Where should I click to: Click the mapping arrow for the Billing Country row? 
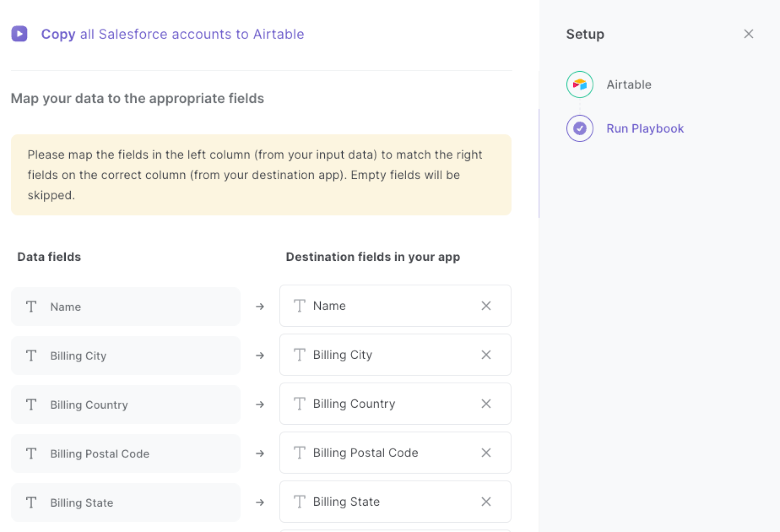click(260, 405)
